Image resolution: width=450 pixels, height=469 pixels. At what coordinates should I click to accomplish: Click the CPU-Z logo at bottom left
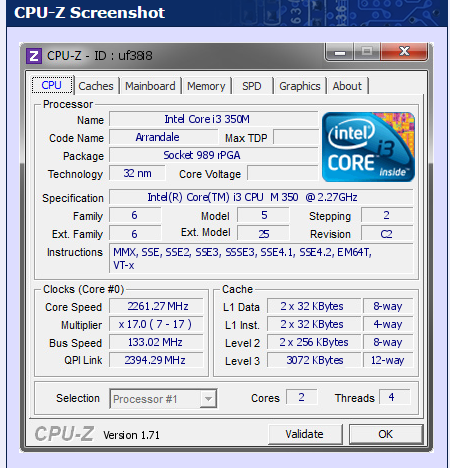tap(64, 434)
